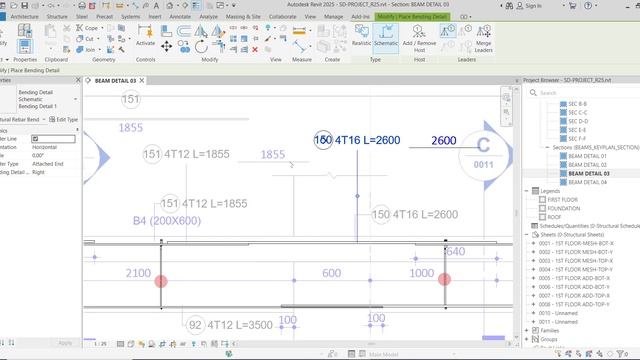The height and width of the screenshot is (360, 640).
Task: Close the BEAM DETAIL 03 view tab
Action: [142, 81]
